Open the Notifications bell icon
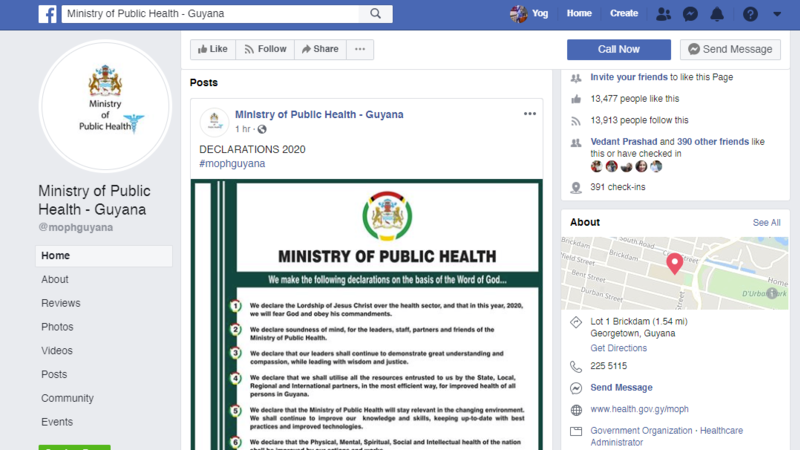Viewport: 800px width, 450px height. coord(717,14)
